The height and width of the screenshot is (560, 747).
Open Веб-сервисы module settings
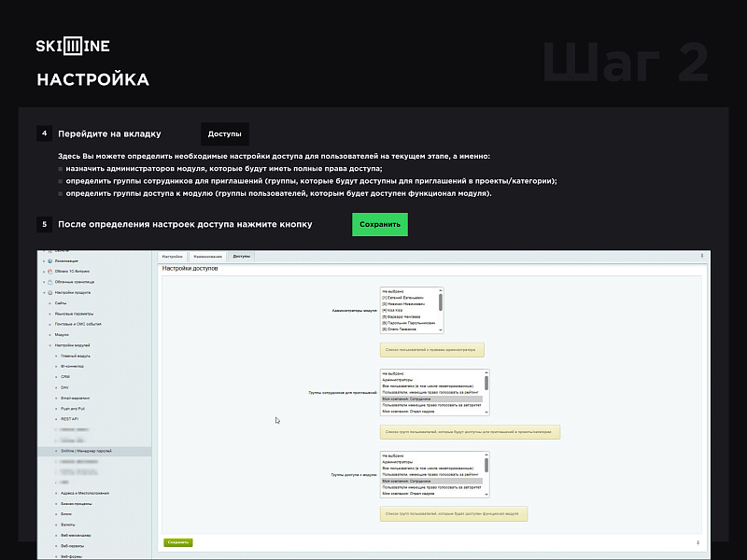coord(73,546)
